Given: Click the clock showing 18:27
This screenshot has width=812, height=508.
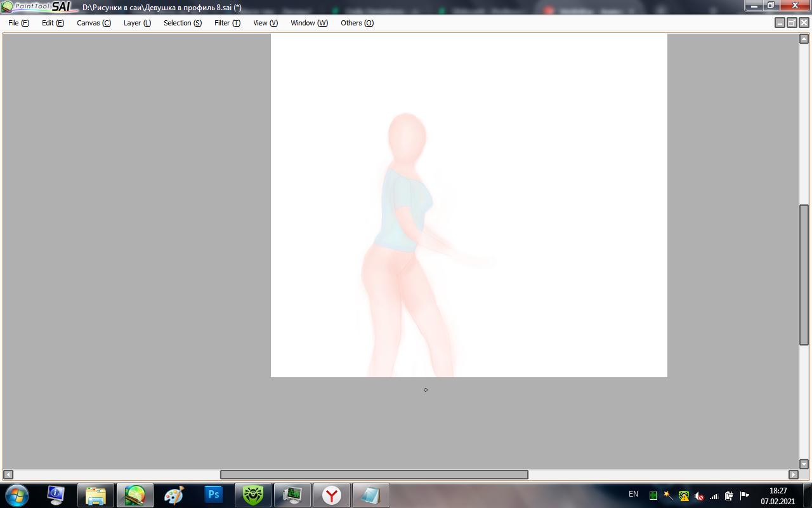Looking at the screenshot, I should [778, 491].
